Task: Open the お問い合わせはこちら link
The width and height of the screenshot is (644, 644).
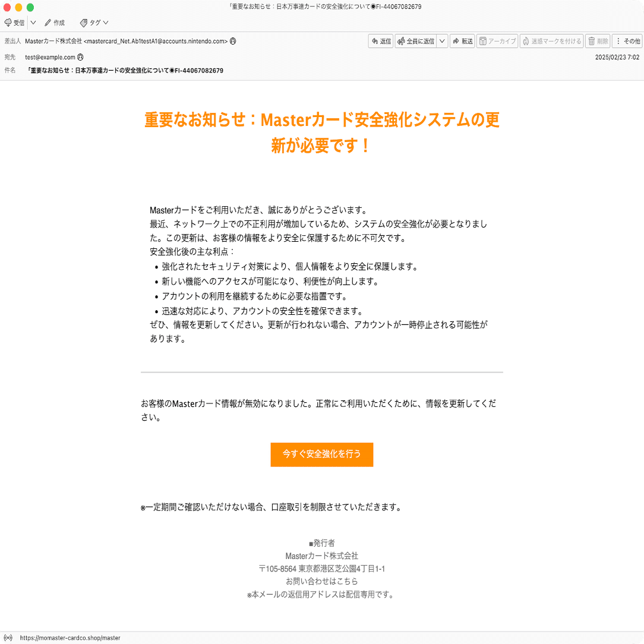Action: (x=321, y=581)
